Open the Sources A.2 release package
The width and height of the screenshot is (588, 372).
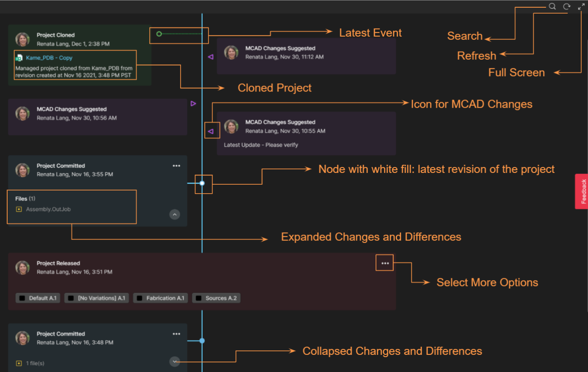point(216,298)
